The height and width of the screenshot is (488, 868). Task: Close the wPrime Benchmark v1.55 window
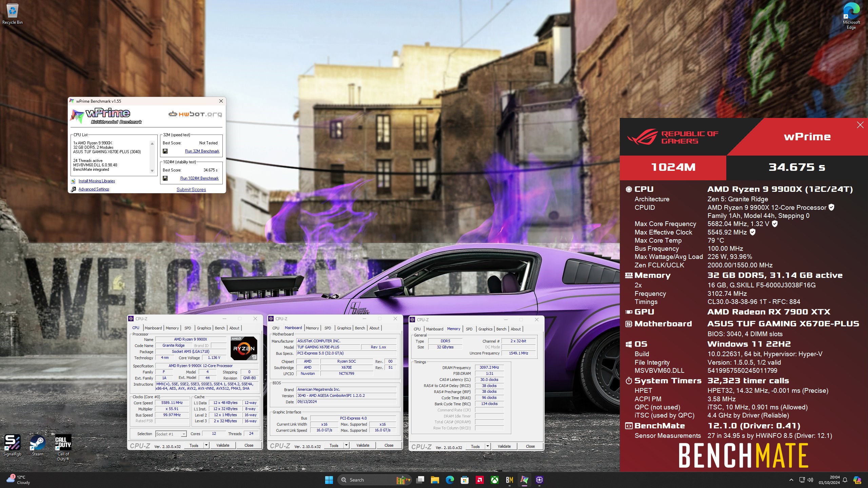coord(221,101)
